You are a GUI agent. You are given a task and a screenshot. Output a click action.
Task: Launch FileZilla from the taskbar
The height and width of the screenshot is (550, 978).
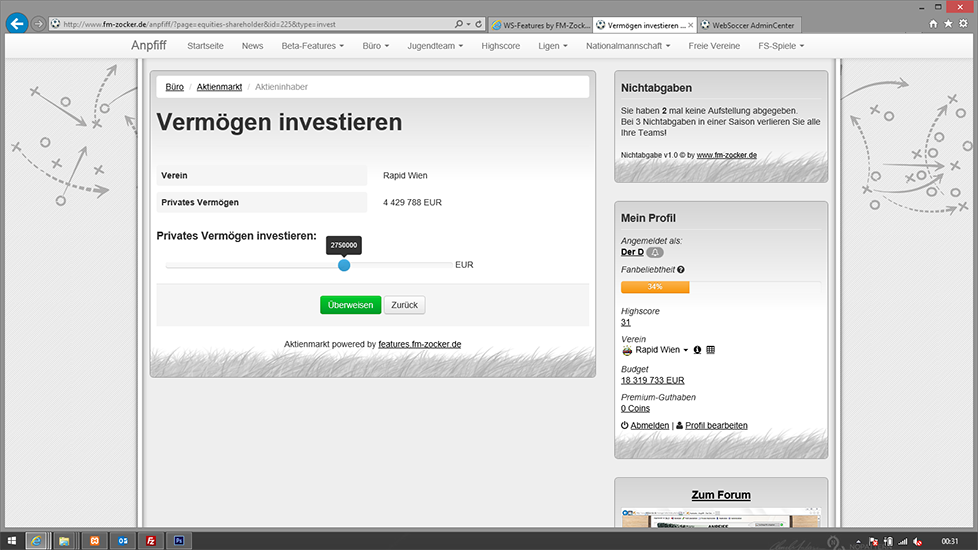pyautogui.click(x=151, y=540)
